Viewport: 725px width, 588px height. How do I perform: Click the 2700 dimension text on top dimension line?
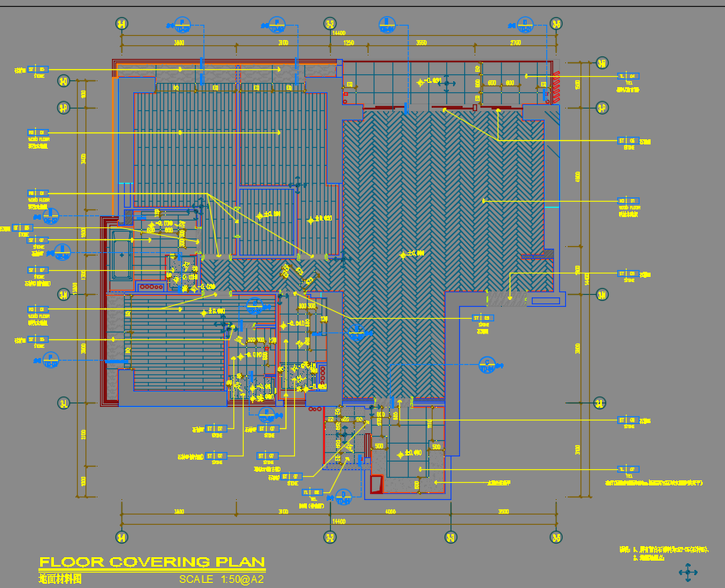point(515,42)
